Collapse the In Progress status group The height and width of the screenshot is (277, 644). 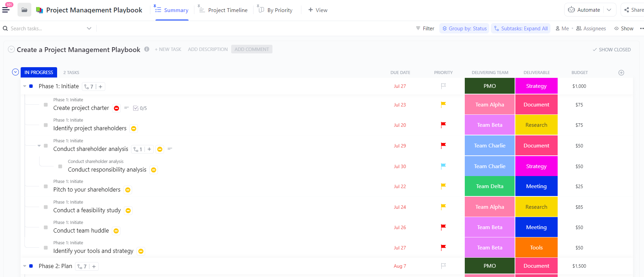(15, 72)
